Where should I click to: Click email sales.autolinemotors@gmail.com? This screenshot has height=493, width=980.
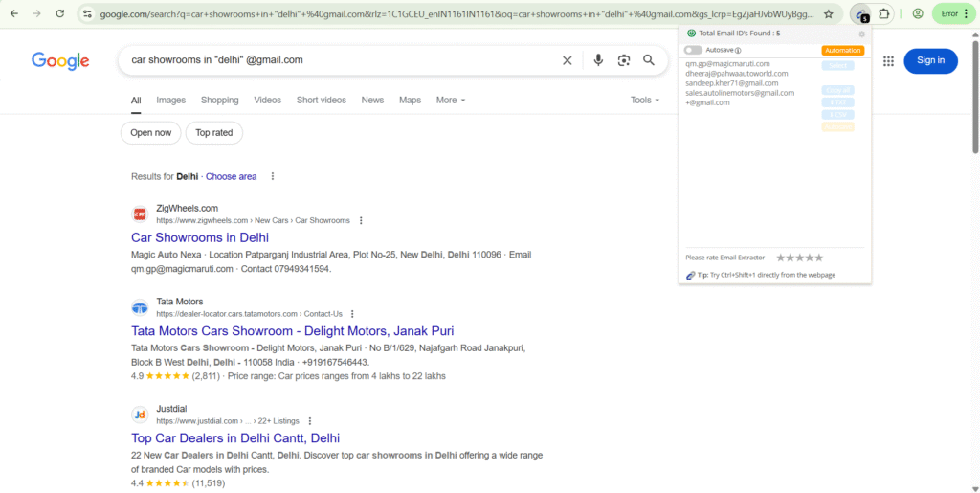(x=740, y=93)
